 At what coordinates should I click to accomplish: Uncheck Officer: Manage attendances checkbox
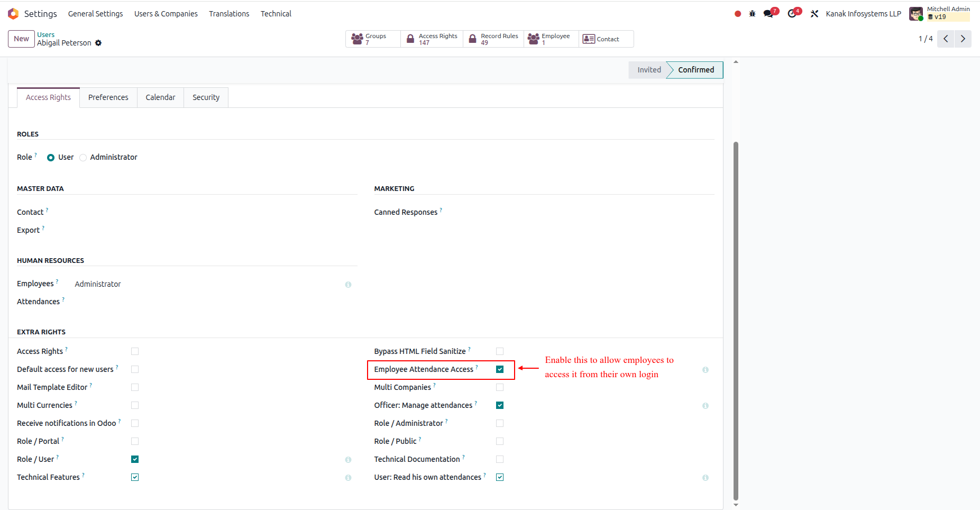point(500,405)
